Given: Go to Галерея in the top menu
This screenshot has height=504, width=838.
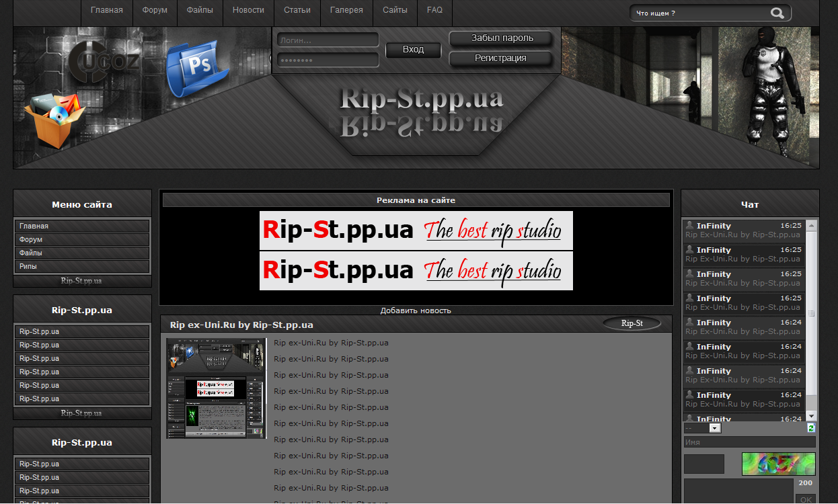Looking at the screenshot, I should tap(346, 11).
